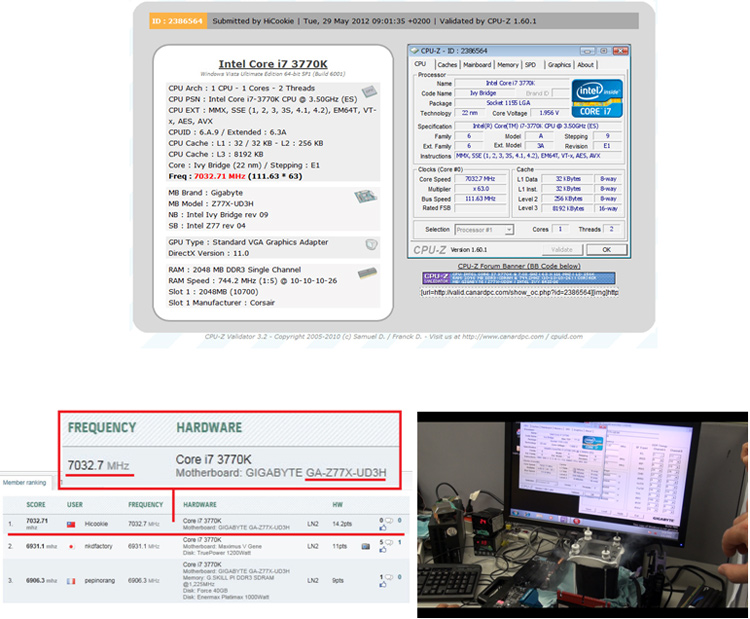750x619 pixels.
Task: Maximize the CPU-Z window
Action: click(x=604, y=51)
